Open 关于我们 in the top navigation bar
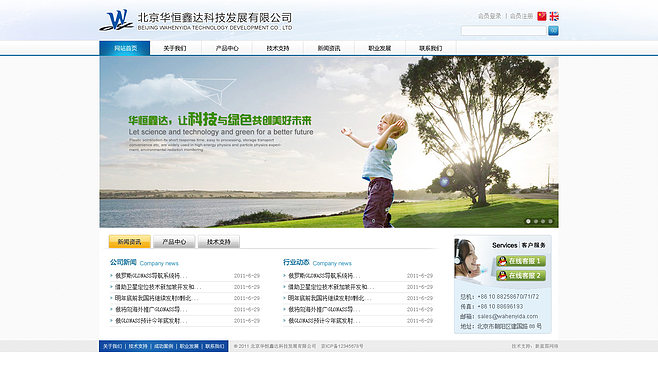This screenshot has height=375, width=658. pyautogui.click(x=175, y=48)
